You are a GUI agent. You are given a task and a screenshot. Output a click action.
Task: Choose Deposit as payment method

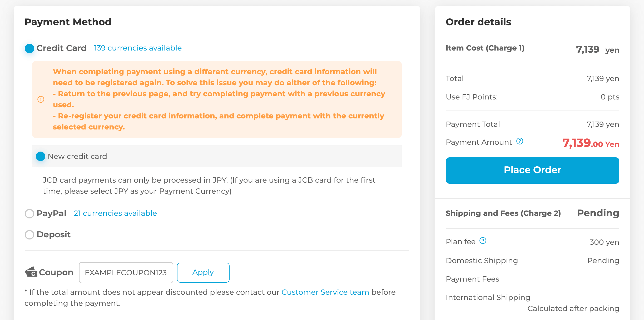(29, 234)
